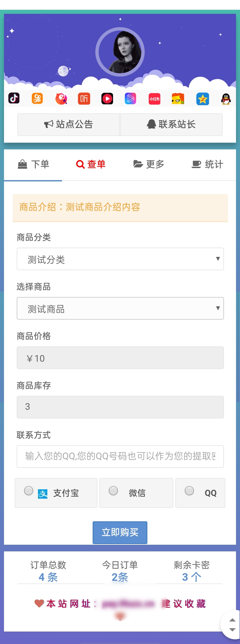Open the Kuaishou app icon

(x=37, y=98)
